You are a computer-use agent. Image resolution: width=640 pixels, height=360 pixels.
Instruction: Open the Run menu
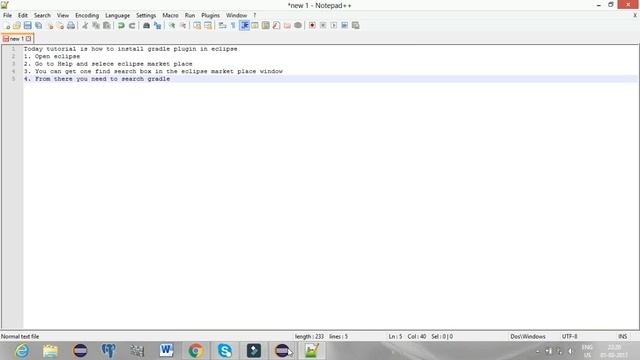point(190,16)
